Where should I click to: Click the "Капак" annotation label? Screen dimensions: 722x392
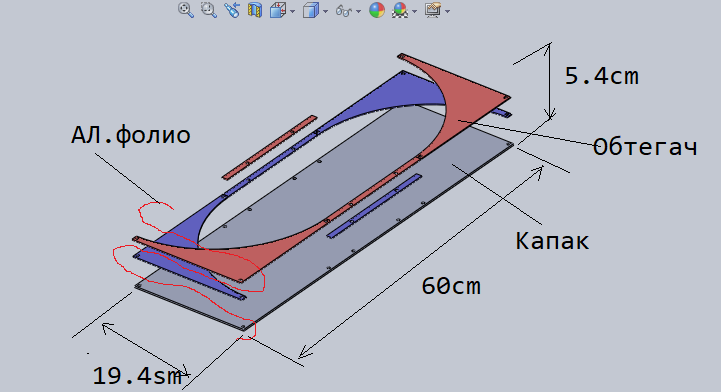click(x=552, y=240)
